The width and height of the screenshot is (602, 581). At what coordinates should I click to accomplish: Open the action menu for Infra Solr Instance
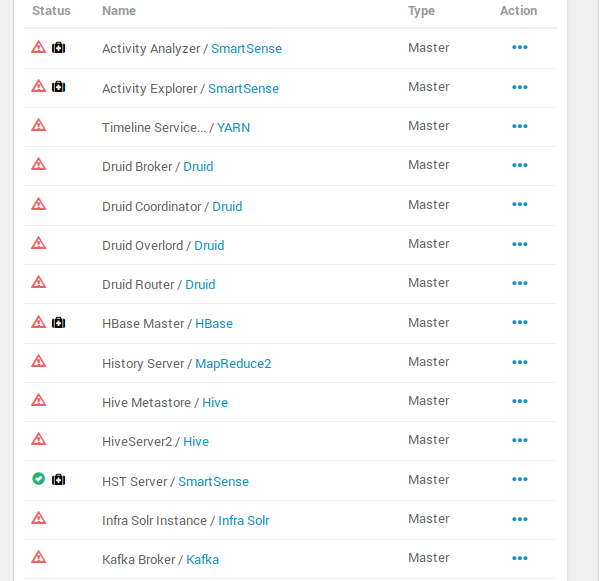pyautogui.click(x=519, y=519)
